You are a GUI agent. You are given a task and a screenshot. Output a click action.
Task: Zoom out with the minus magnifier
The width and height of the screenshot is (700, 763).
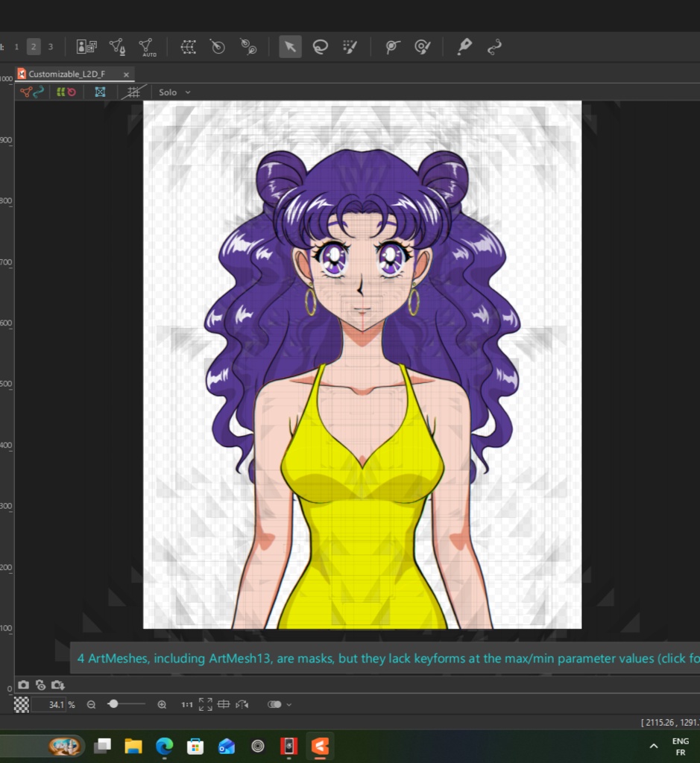point(91,705)
